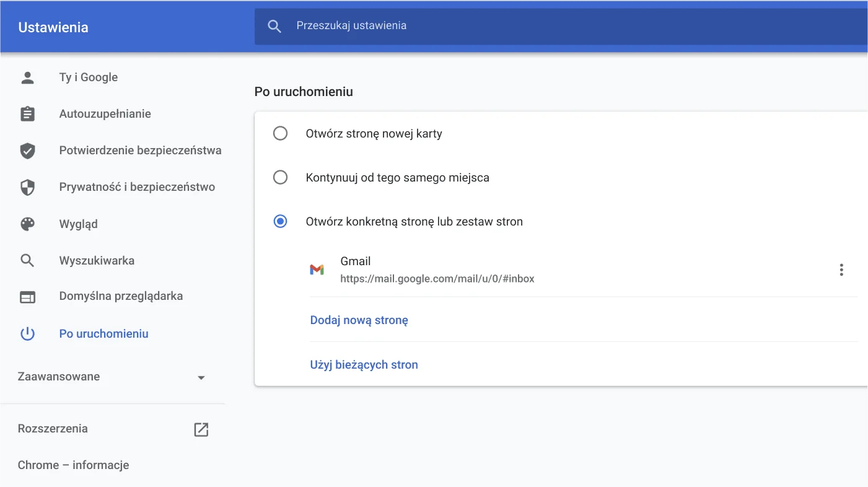The image size is (868, 487).
Task: Click the Gmail favicon thumbnail
Action: pos(317,270)
